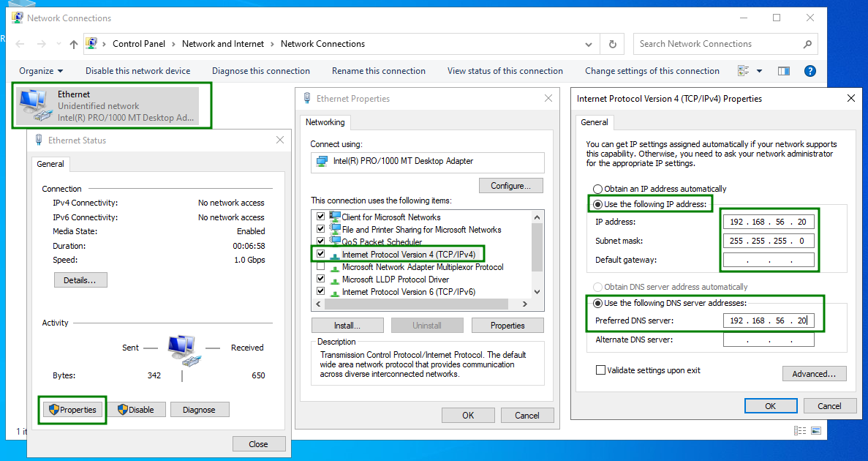Refresh the Network Connections address bar
The height and width of the screenshot is (461, 868).
pyautogui.click(x=612, y=44)
